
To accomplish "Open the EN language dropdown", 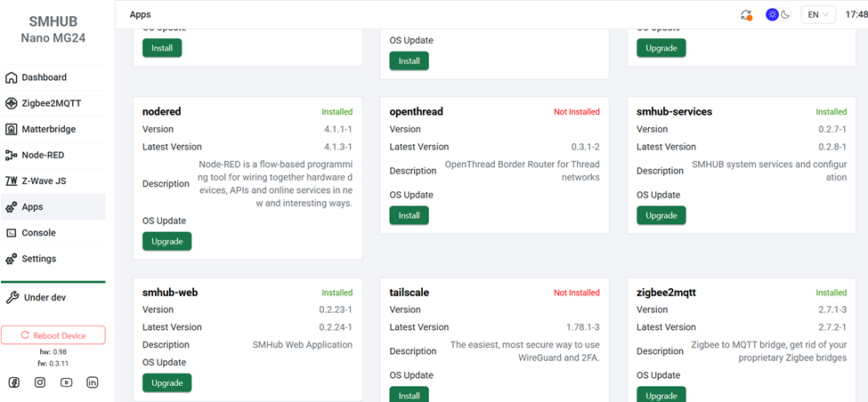I will coord(818,15).
